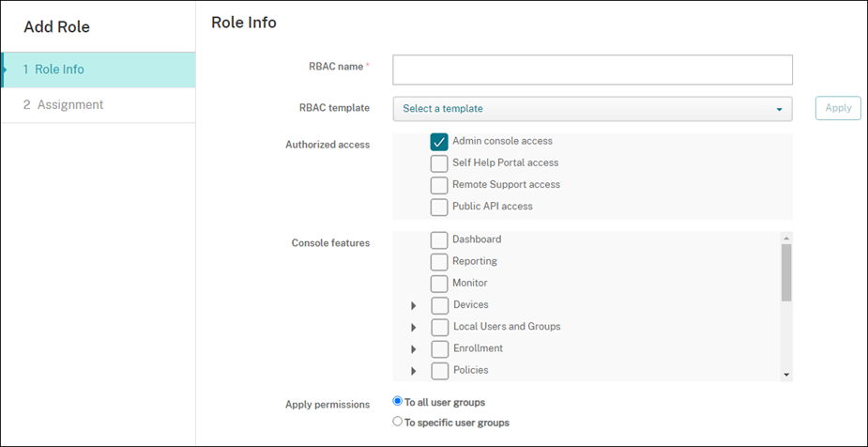Check the Devices feature checkbox
Screen dimensions: 868x447
tap(440, 305)
